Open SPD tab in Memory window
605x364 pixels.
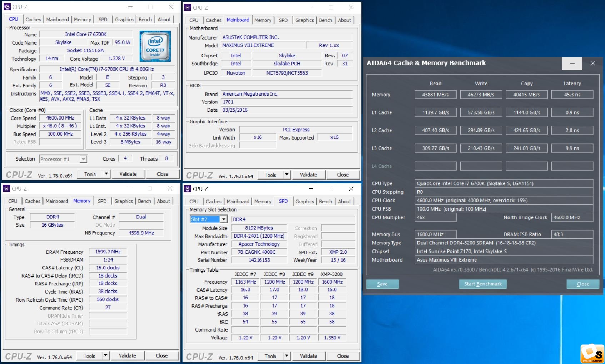(102, 201)
